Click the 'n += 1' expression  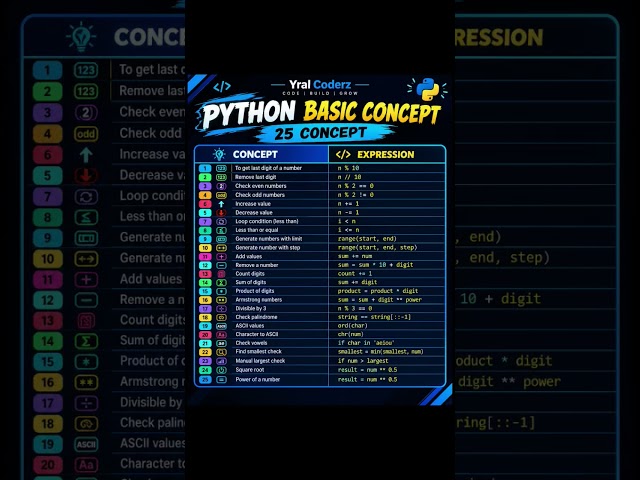[348, 204]
